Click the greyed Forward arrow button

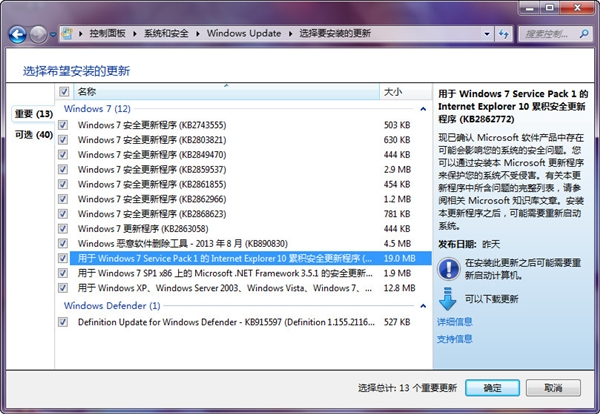[38, 34]
